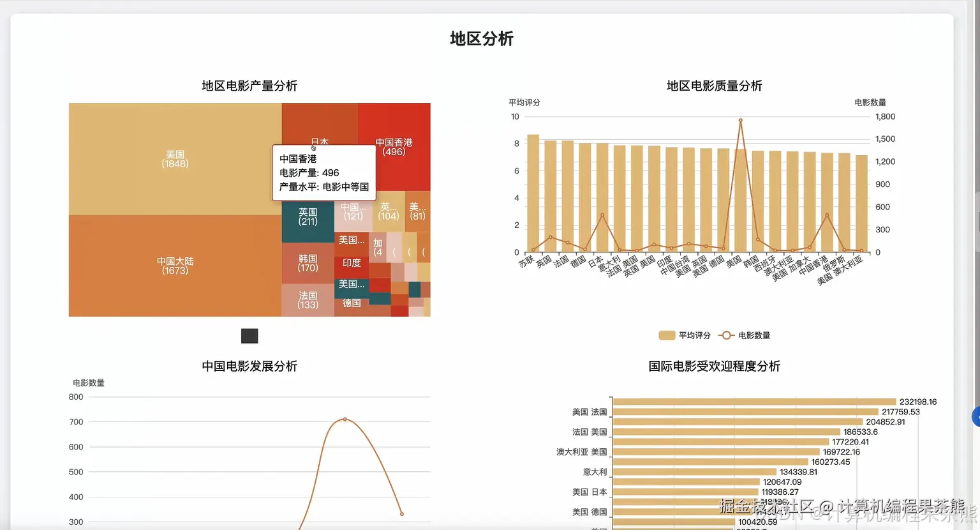Click the 美国 日本 bar valued 119386.27
The height and width of the screenshot is (530, 980).
(685, 492)
